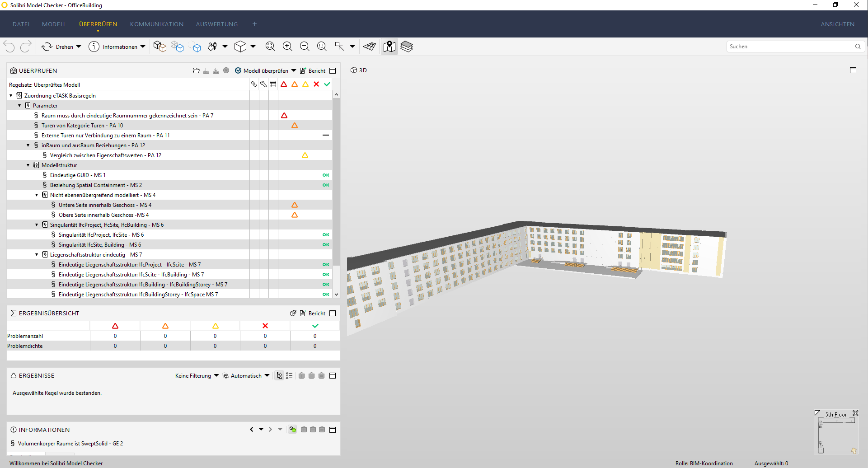This screenshot has height=468, width=868.
Task: Collapse Liegenschaftsstruktur eindeutig - MS 7 group
Action: (x=37, y=255)
